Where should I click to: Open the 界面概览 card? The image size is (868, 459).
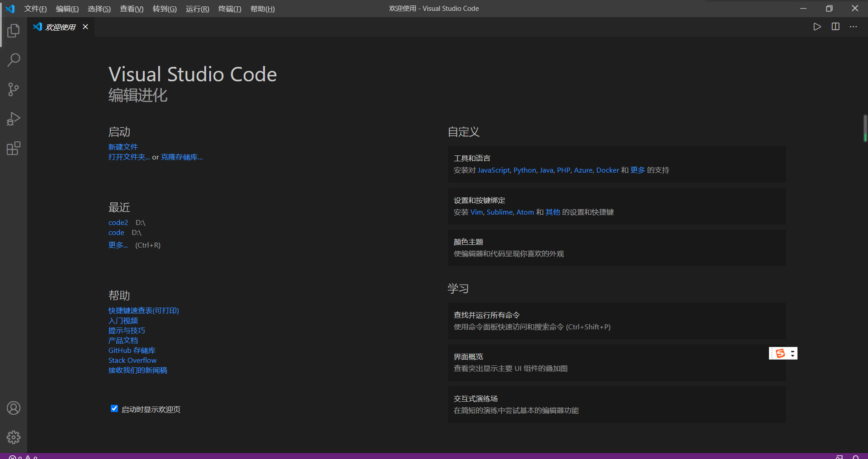(x=617, y=362)
